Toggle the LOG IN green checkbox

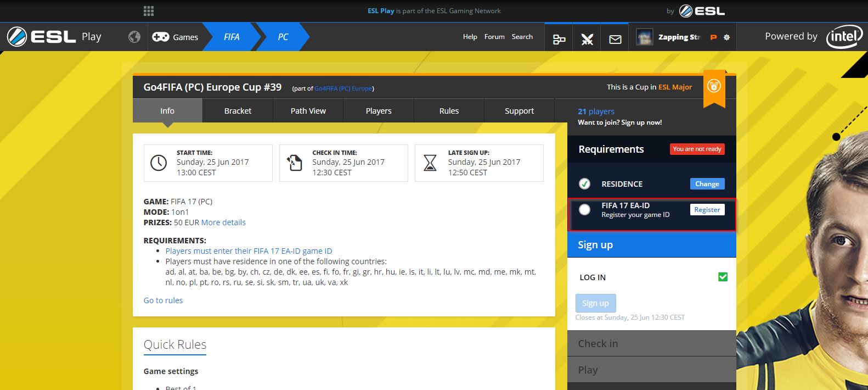coord(723,277)
